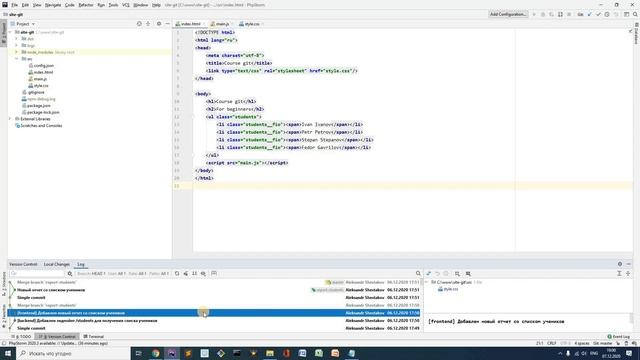Collapse the src folder
This screenshot has height=360, width=640.
pyautogui.click(x=17, y=59)
